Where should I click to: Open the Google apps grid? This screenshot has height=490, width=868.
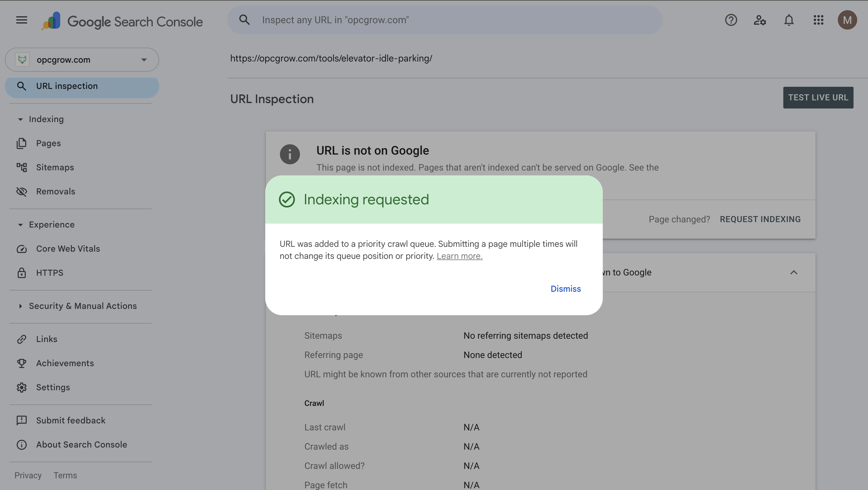coord(818,20)
